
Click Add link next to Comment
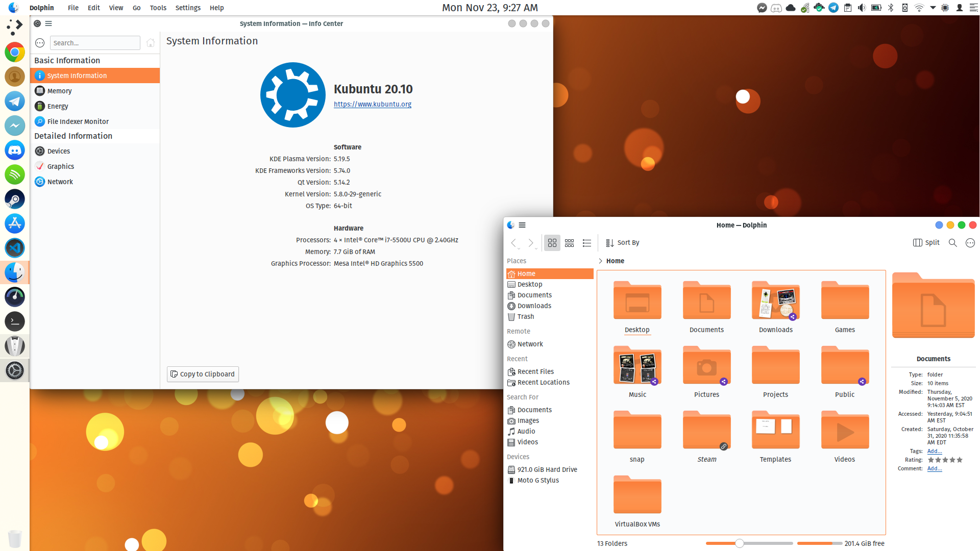[x=935, y=468]
